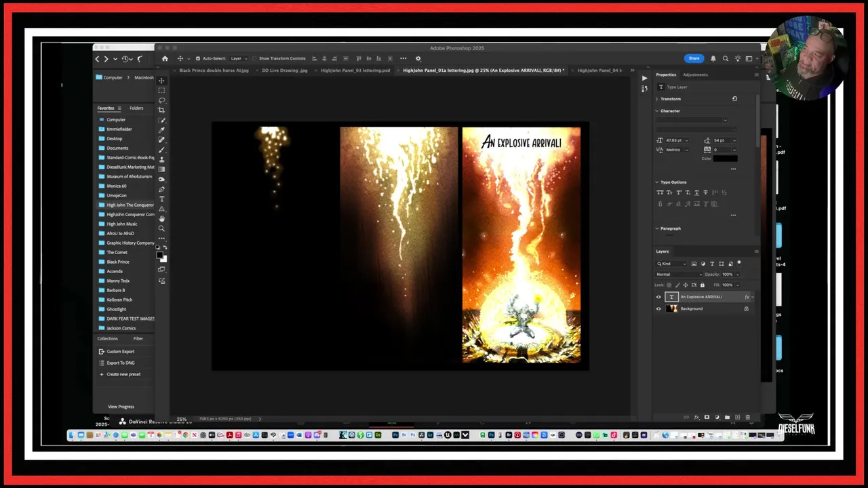This screenshot has height=488, width=868.
Task: Select the Rectangular Marquee tool
Action: point(161,91)
